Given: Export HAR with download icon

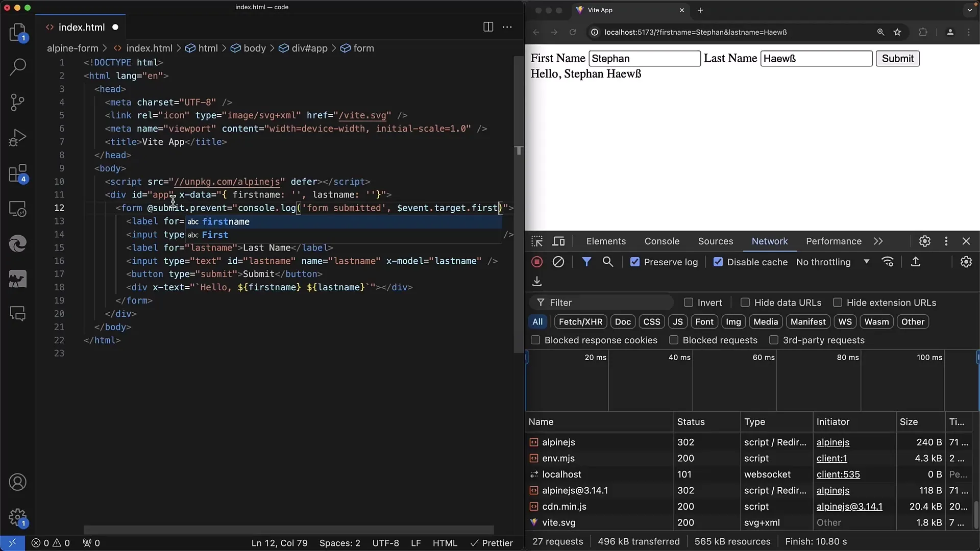Looking at the screenshot, I should [537, 281].
